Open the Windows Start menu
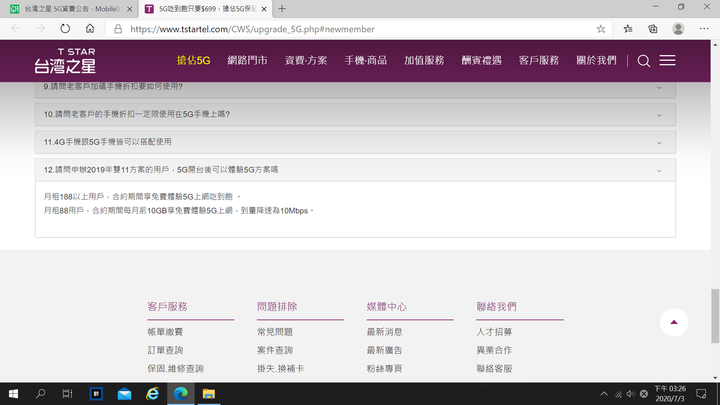Screen dimensions: 720x405 pos(13,394)
